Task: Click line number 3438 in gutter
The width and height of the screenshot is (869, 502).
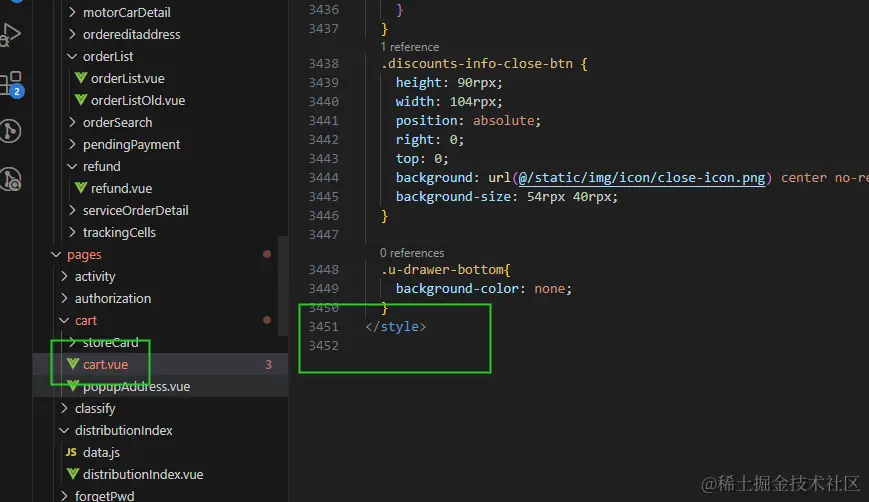Action: click(x=324, y=64)
